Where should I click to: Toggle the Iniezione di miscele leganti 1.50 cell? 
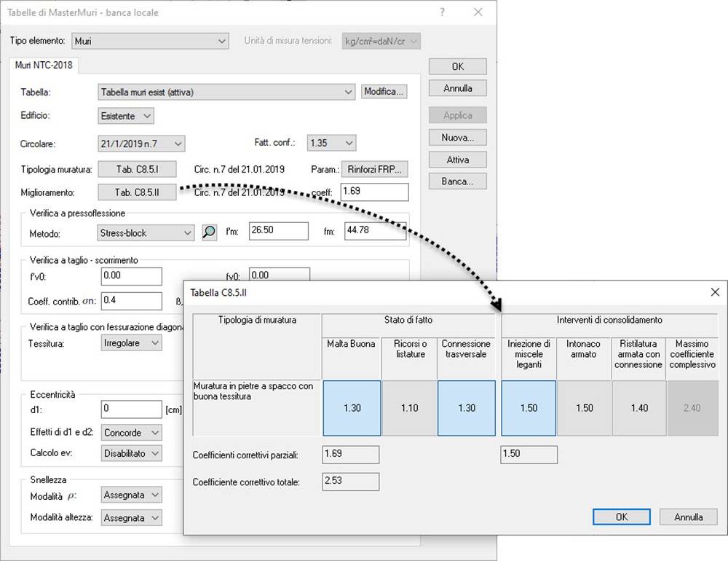529,408
